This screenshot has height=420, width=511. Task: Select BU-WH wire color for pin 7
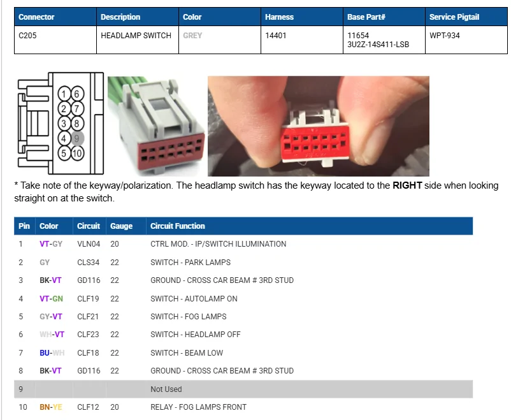point(52,352)
